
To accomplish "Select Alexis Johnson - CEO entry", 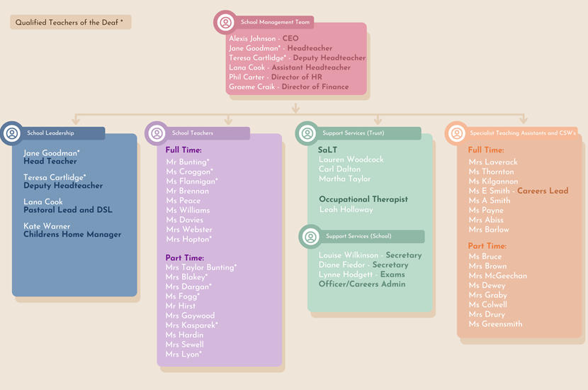I will point(264,39).
